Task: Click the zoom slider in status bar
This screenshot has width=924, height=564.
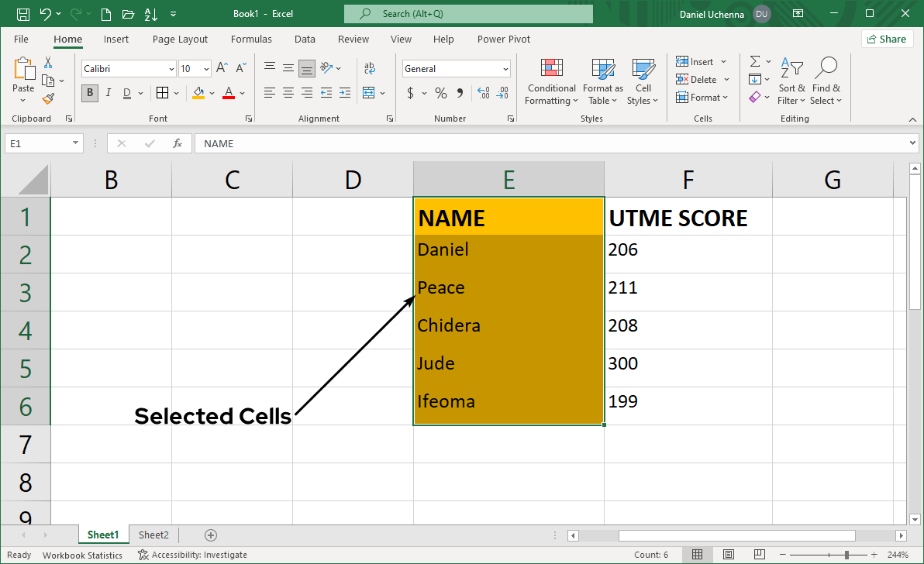Action: (x=846, y=555)
